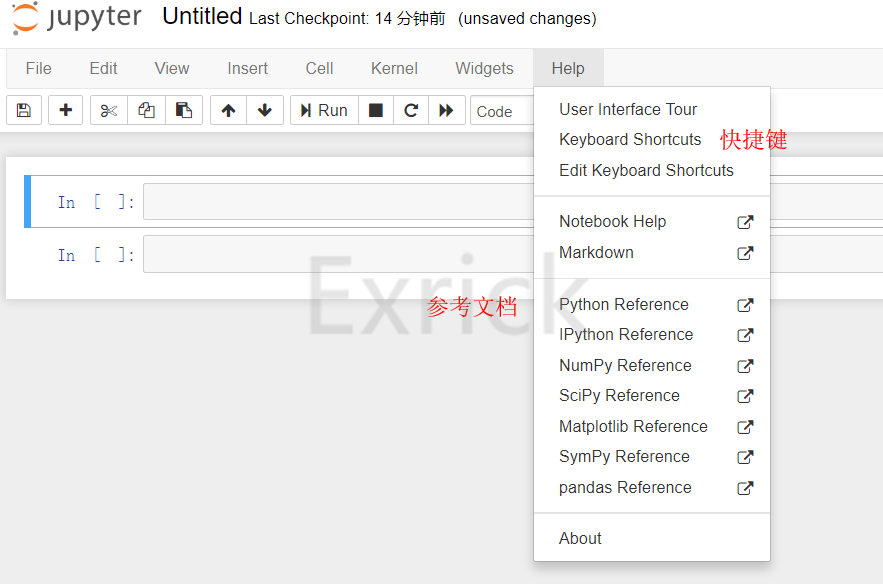Run the selected cell
883x584 pixels.
pyautogui.click(x=324, y=110)
